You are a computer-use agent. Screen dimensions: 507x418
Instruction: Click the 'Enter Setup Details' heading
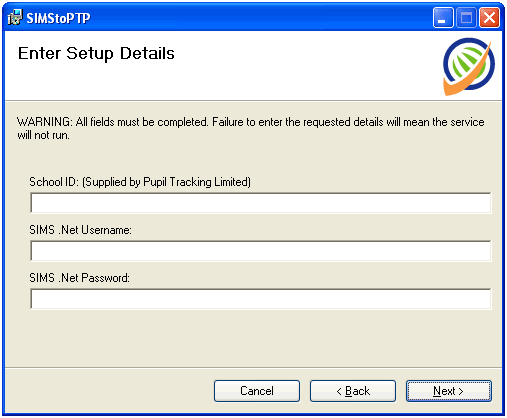pyautogui.click(x=96, y=53)
